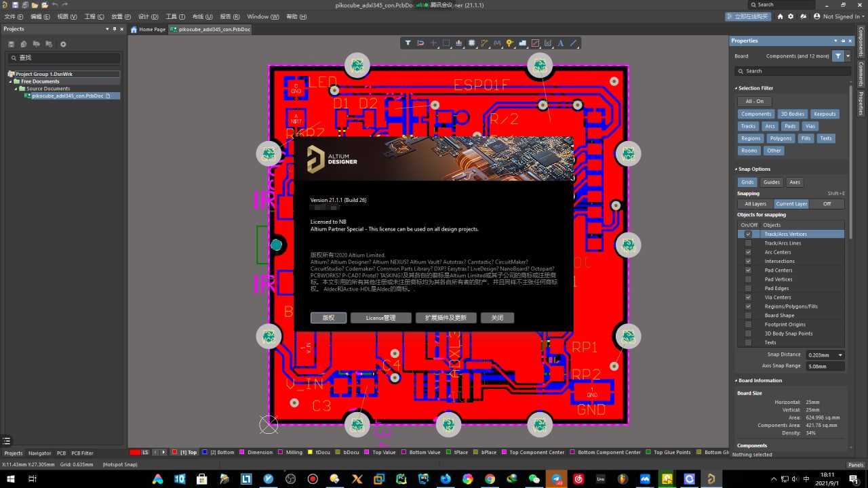Viewport: 868px width, 488px height.
Task: Click the save icon in the Projects panel toolbar
Action: 12,44
